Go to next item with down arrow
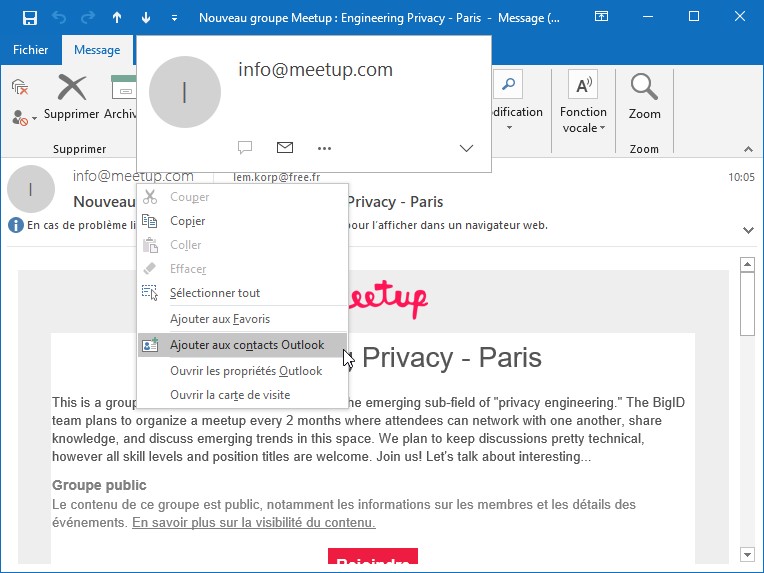 [146, 17]
